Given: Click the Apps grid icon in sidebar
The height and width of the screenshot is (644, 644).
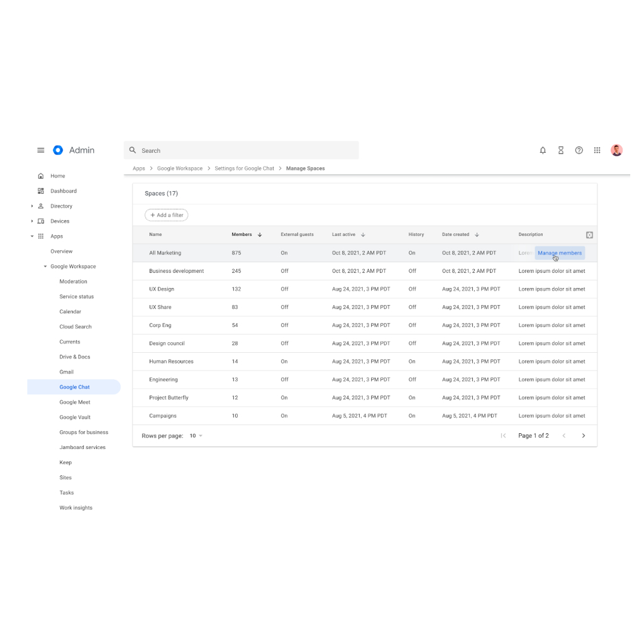Looking at the screenshot, I should [41, 236].
